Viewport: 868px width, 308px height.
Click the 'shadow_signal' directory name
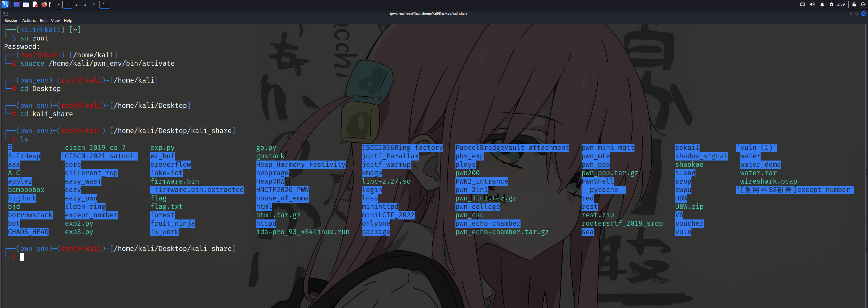[x=701, y=156]
